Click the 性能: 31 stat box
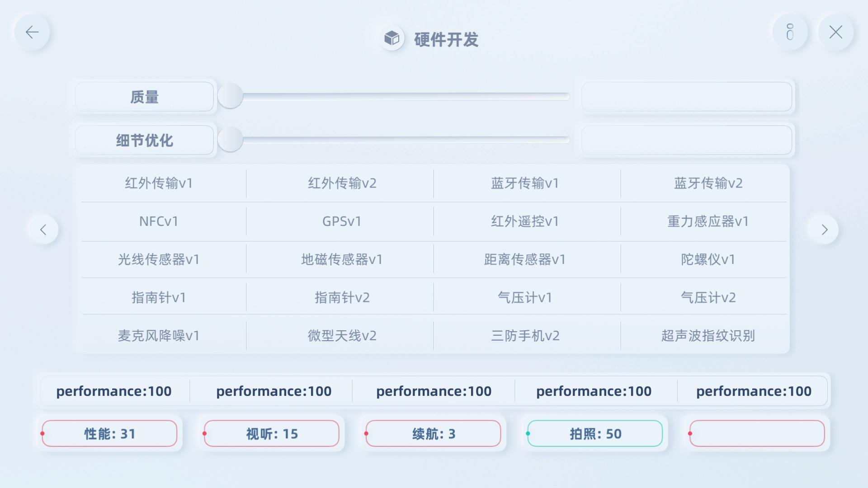Screen dimensions: 868x488 109,434
